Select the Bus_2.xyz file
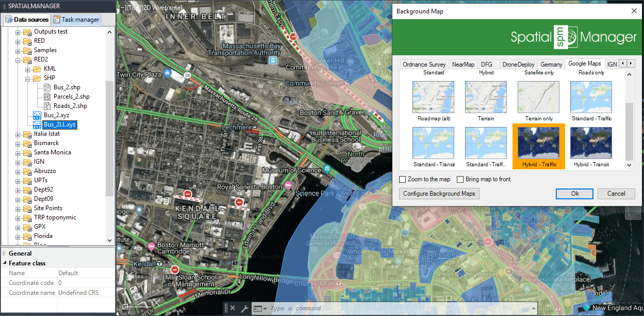 coord(56,115)
